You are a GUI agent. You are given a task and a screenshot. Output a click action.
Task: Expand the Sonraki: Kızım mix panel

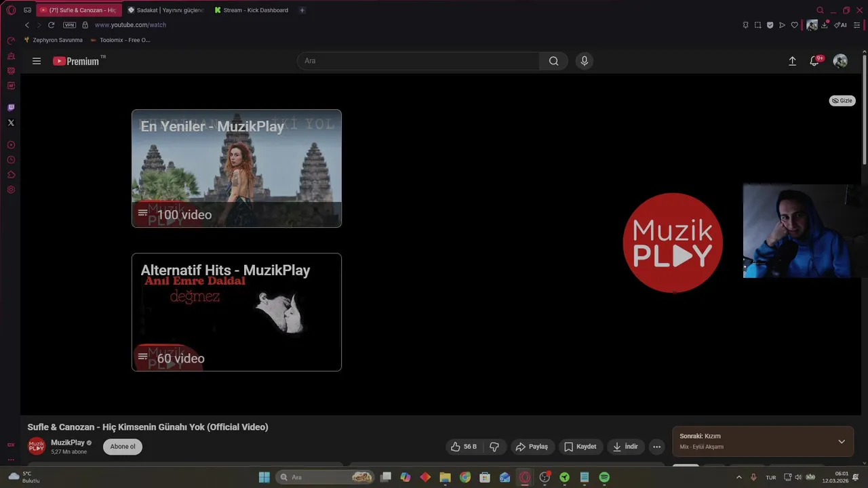(842, 442)
